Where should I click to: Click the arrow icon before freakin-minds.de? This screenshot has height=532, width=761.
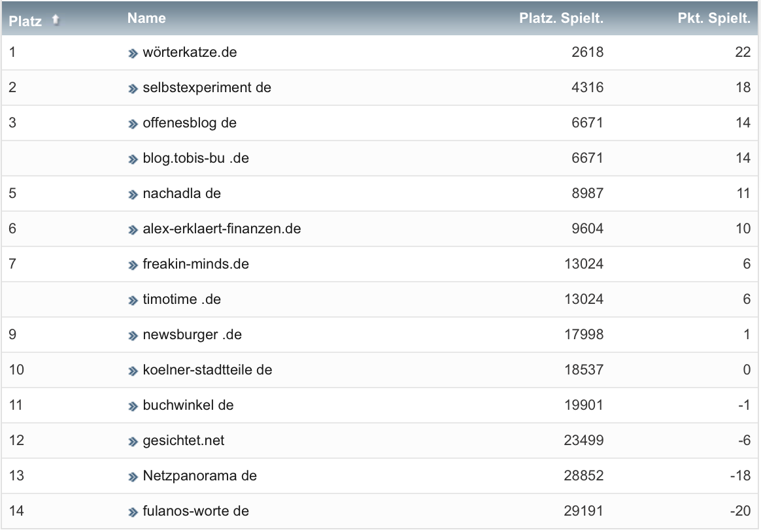tap(133, 265)
